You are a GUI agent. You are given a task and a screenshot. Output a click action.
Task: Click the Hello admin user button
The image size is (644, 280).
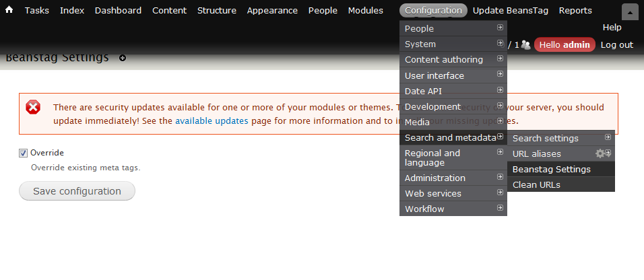coord(565,45)
